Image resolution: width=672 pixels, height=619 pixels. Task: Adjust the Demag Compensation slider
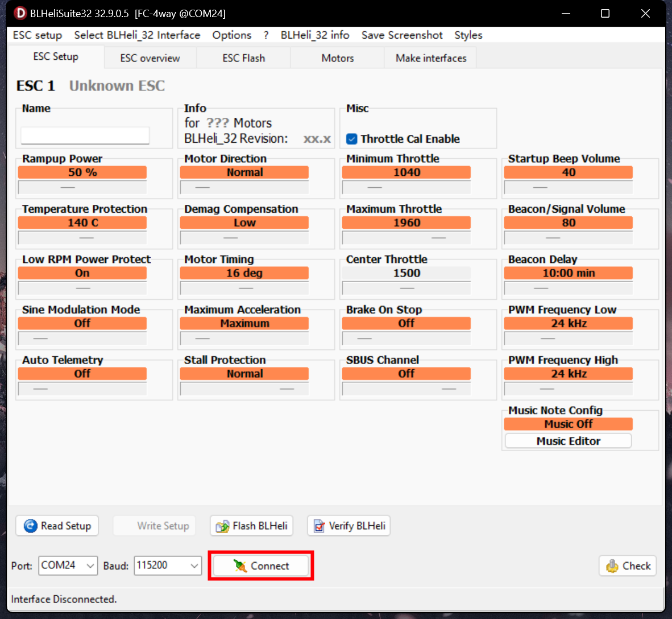point(244,238)
